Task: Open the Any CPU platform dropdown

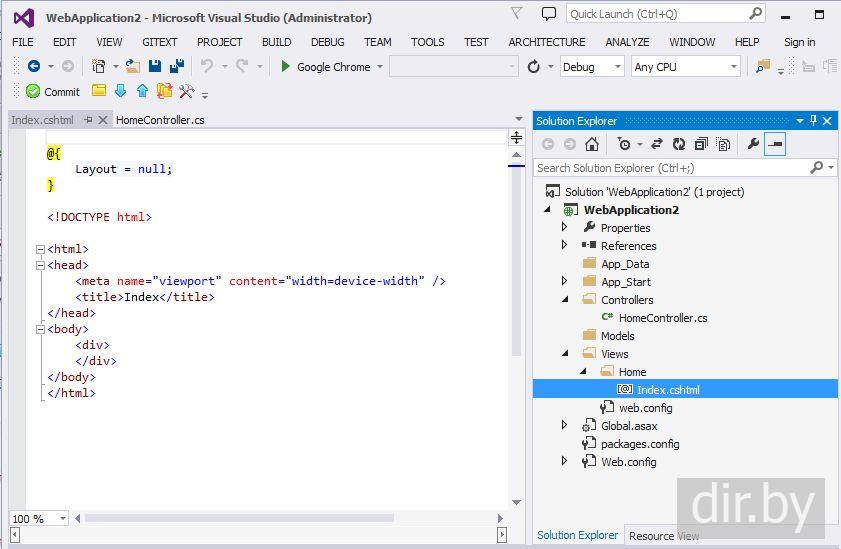Action: pyautogui.click(x=686, y=67)
